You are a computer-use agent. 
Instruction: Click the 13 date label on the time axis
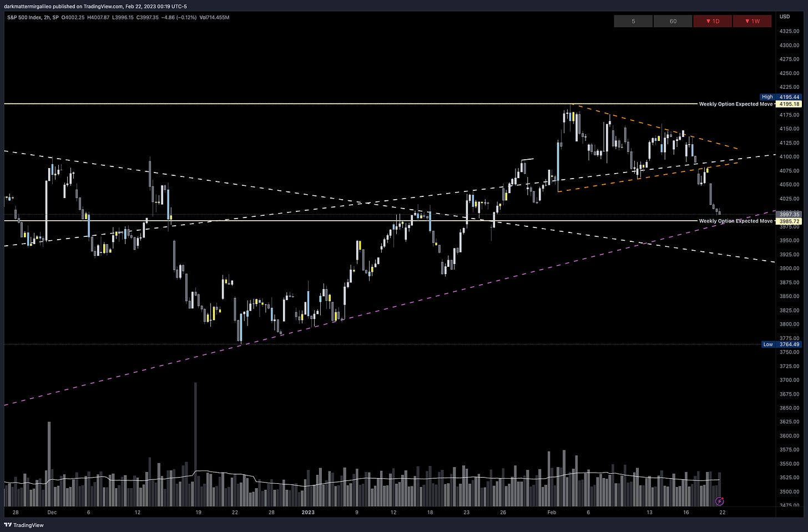[x=649, y=513]
